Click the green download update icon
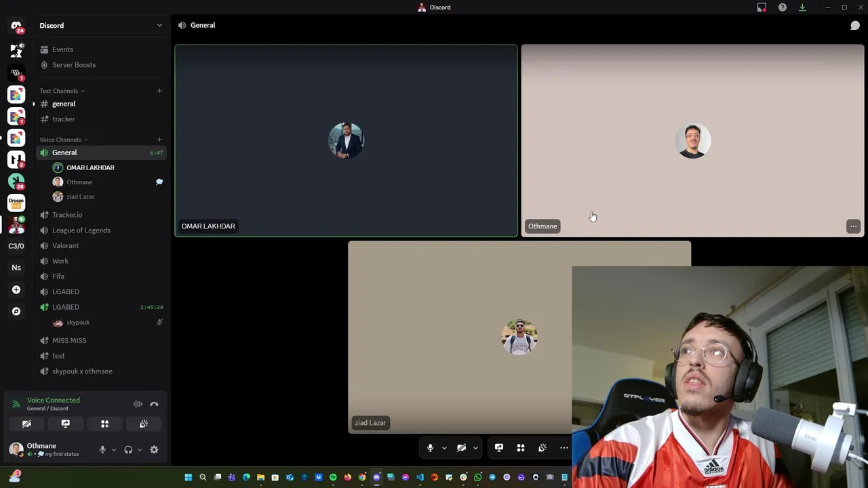This screenshot has width=868, height=488. pyautogui.click(x=802, y=7)
